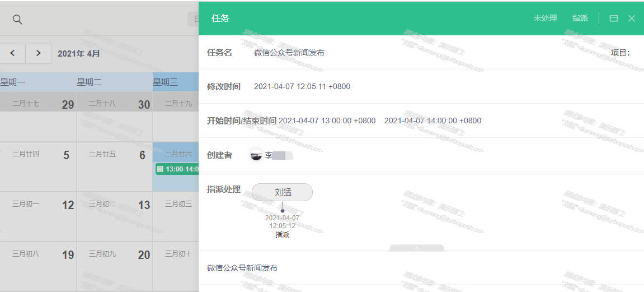Select day 12 in the calendar

tap(68, 206)
